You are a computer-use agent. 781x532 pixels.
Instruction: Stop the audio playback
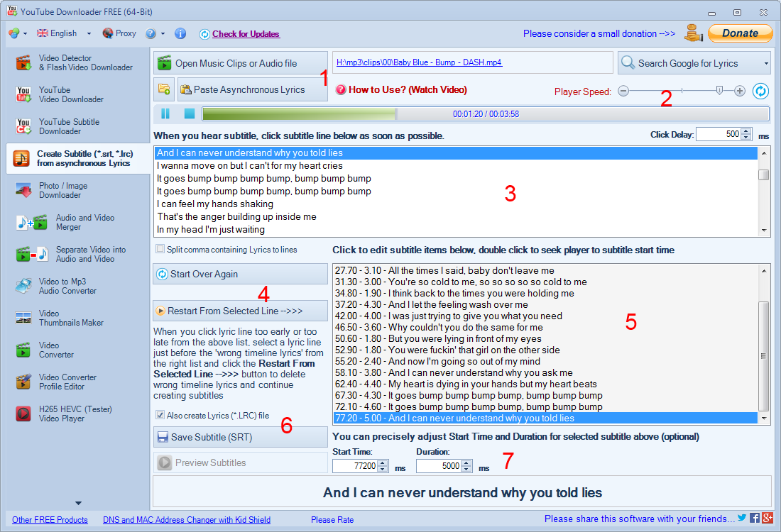pyautogui.click(x=190, y=114)
